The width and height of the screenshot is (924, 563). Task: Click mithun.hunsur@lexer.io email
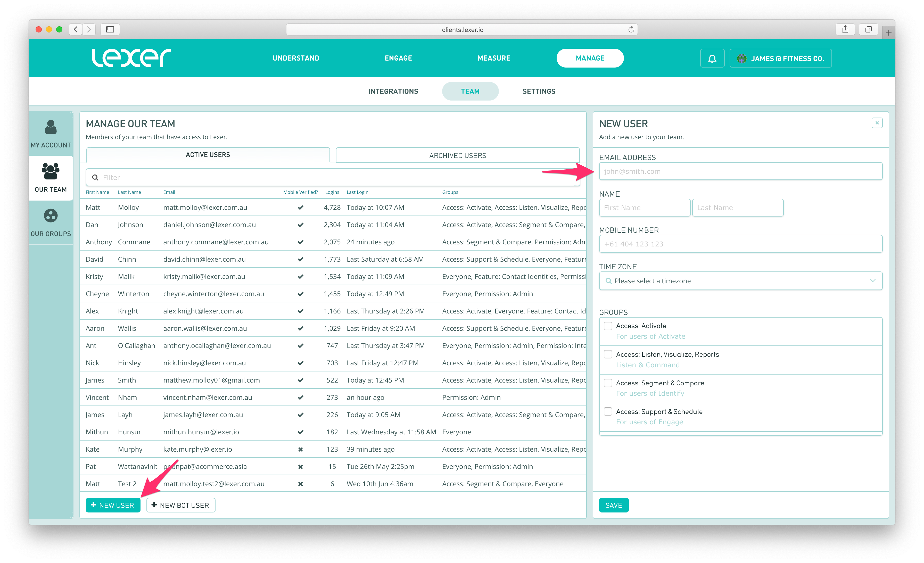coord(201,432)
